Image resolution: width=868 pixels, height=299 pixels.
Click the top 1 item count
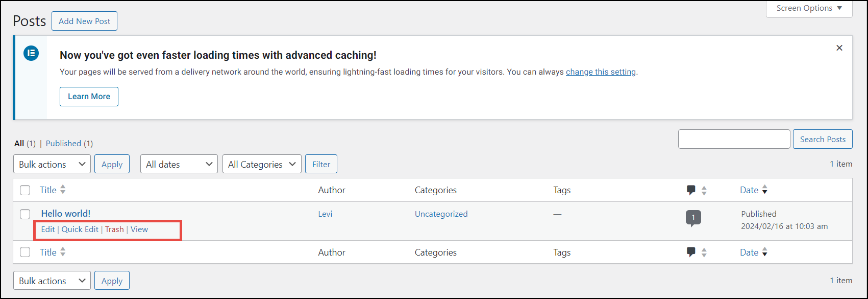coord(841,164)
